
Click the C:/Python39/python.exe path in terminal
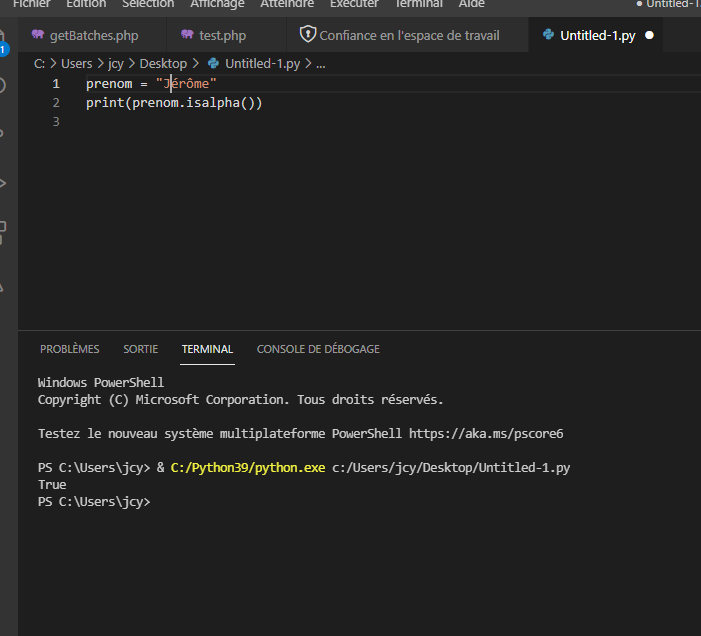[x=248, y=468]
